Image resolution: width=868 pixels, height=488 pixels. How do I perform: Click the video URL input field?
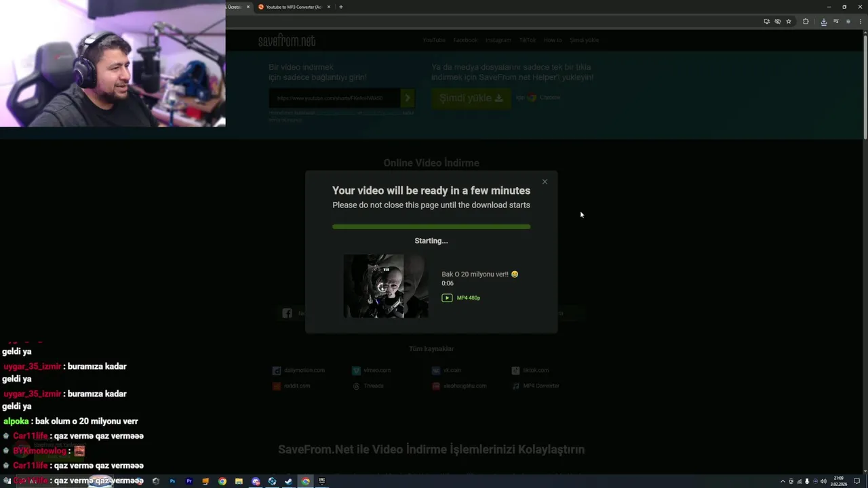coord(334,98)
